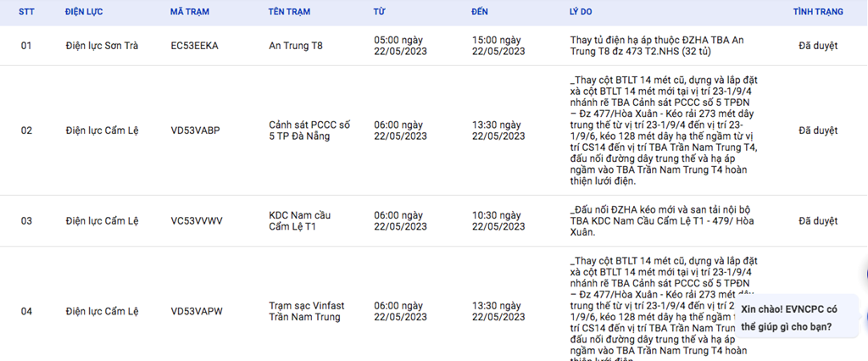Click Đã duyệt status in row 01

coord(817,46)
